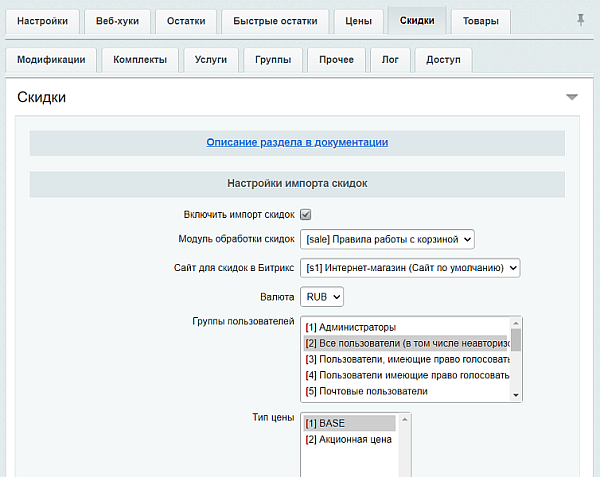Open the Веб-хуки tab

[x=117, y=21]
